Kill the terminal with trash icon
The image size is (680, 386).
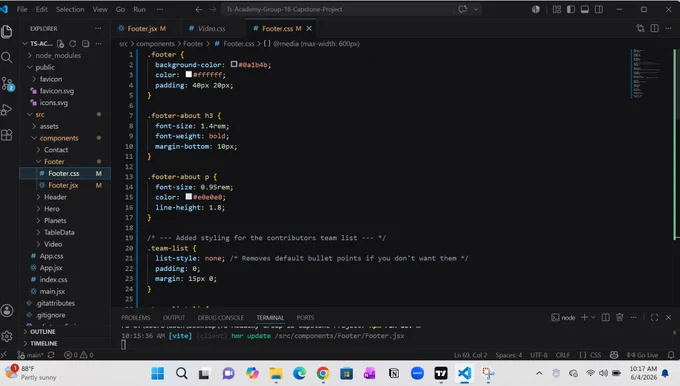tap(620, 317)
